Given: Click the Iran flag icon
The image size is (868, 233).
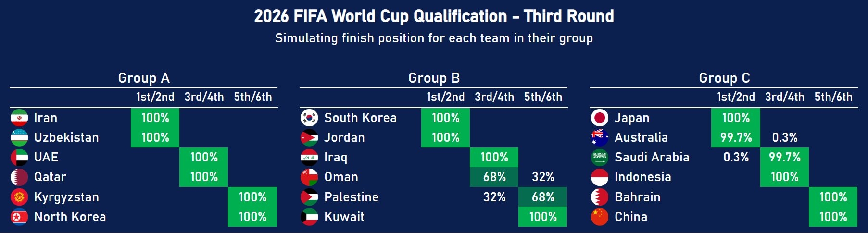Looking at the screenshot, I should (x=19, y=118).
